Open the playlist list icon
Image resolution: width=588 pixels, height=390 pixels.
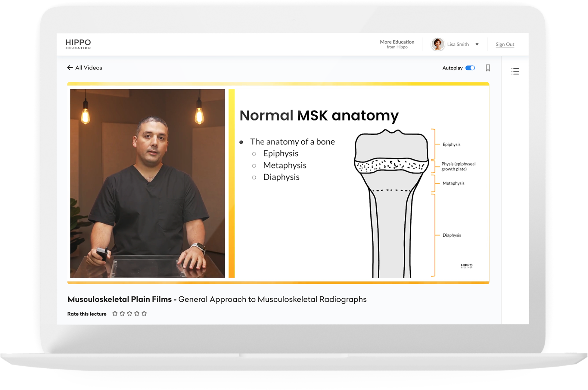tap(515, 71)
